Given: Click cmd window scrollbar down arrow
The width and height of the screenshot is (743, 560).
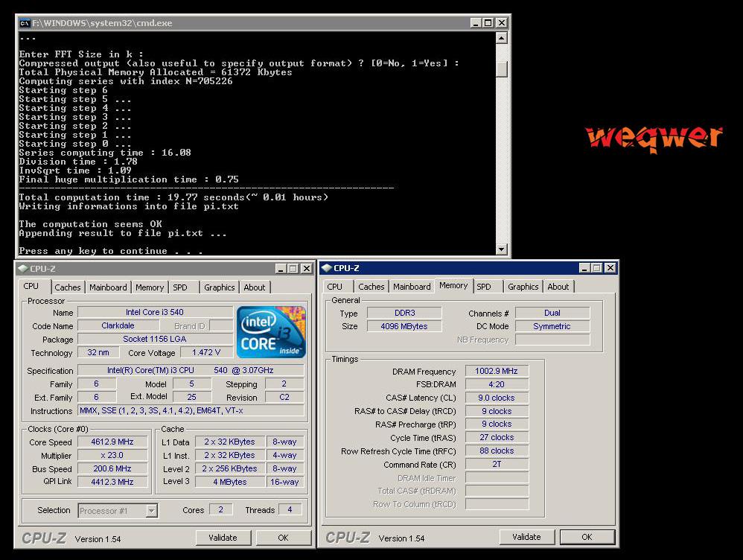Looking at the screenshot, I should pyautogui.click(x=501, y=249).
